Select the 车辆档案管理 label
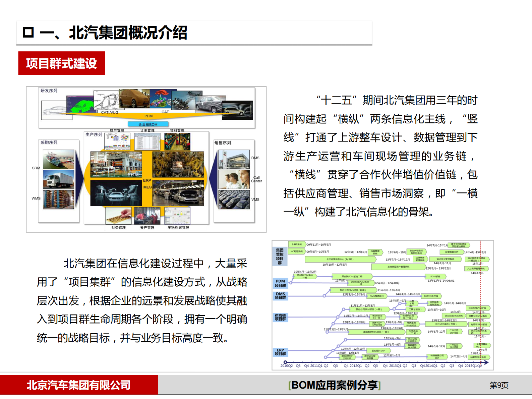The width and height of the screenshot is (532, 399). pyautogui.click(x=178, y=228)
